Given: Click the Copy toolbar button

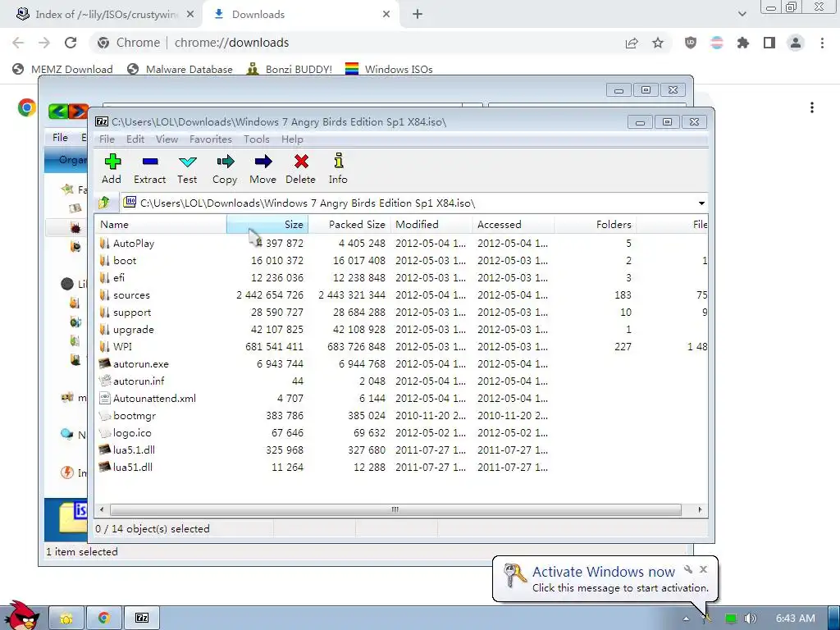Looking at the screenshot, I should point(225,169).
